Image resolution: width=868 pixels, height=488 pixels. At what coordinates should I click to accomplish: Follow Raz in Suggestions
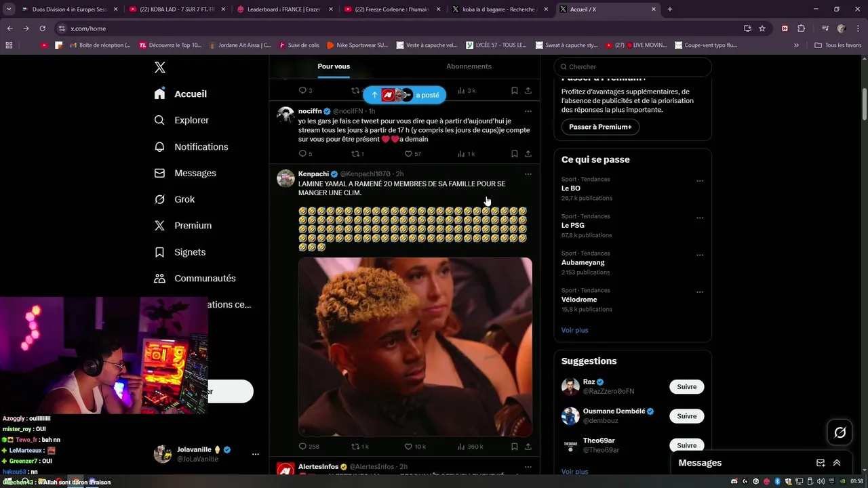point(687,386)
